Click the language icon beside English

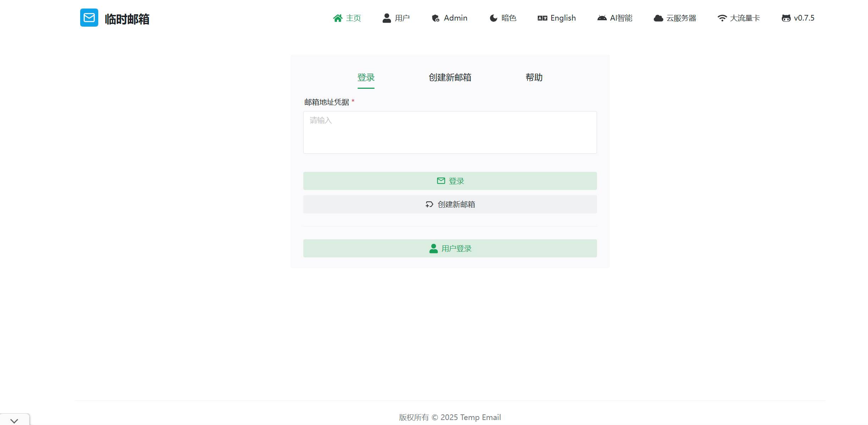point(542,18)
